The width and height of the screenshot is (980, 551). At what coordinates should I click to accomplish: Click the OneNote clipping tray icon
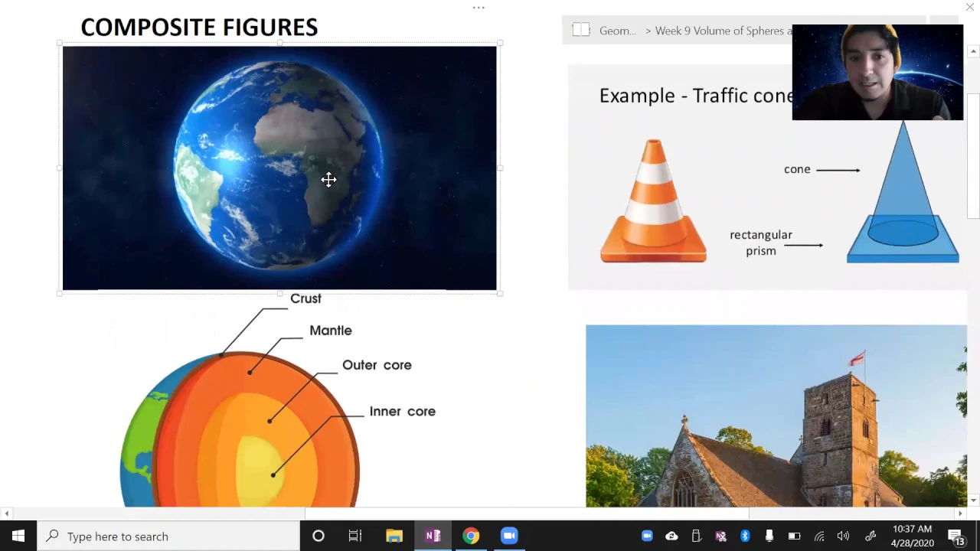(720, 536)
